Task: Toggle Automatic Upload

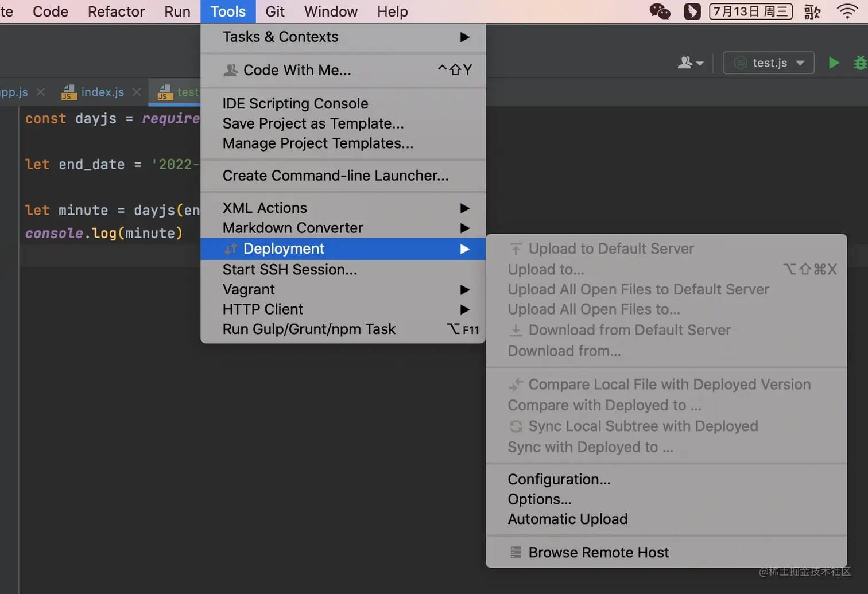Action: 666,519
